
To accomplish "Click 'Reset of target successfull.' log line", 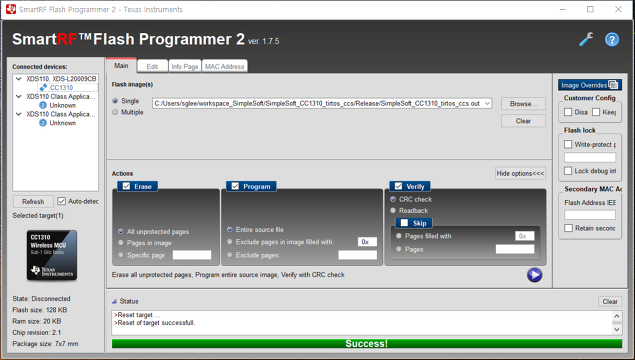I will (x=154, y=323).
